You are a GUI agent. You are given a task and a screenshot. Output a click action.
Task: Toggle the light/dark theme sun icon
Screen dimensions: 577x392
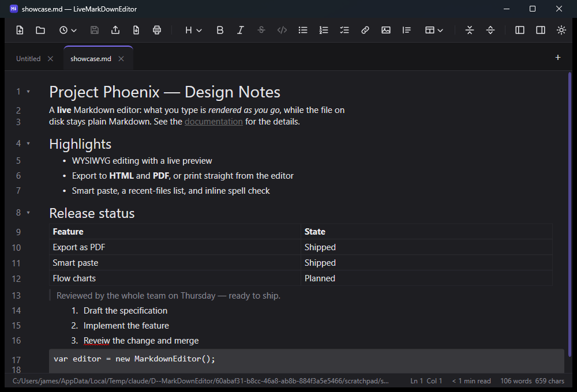point(561,30)
